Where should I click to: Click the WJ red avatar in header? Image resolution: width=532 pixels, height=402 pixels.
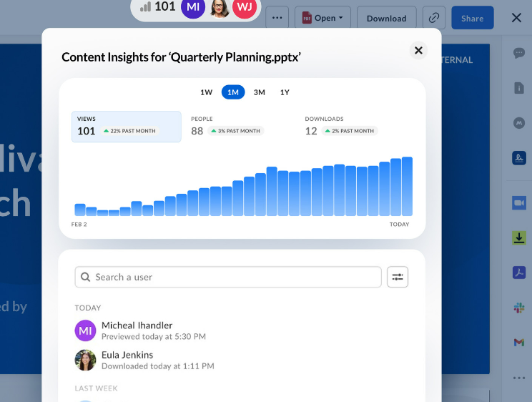tap(245, 6)
